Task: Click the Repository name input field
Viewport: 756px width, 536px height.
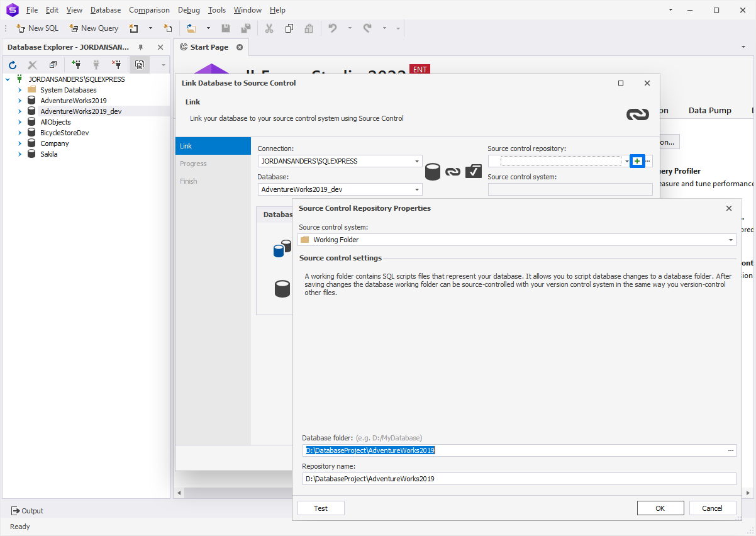Action: pos(519,479)
